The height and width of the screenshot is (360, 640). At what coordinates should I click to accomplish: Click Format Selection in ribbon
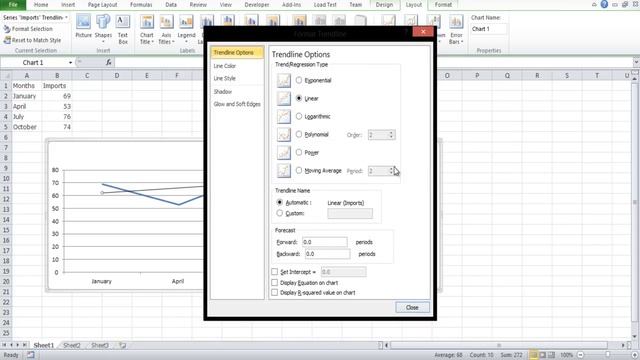(28, 29)
